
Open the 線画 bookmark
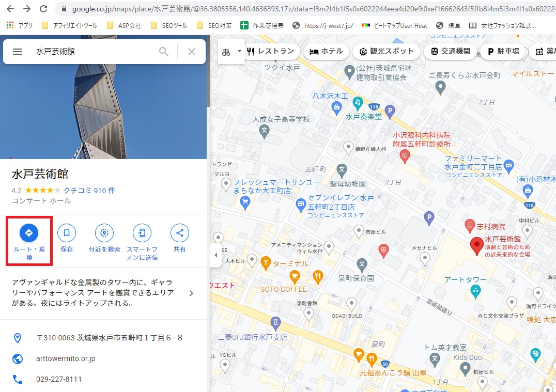pyautogui.click(x=448, y=25)
